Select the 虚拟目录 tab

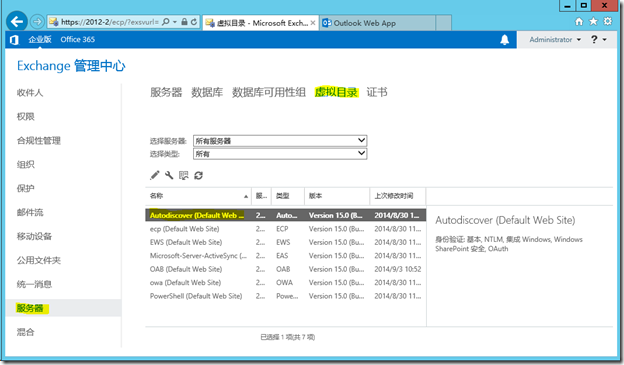tap(336, 92)
